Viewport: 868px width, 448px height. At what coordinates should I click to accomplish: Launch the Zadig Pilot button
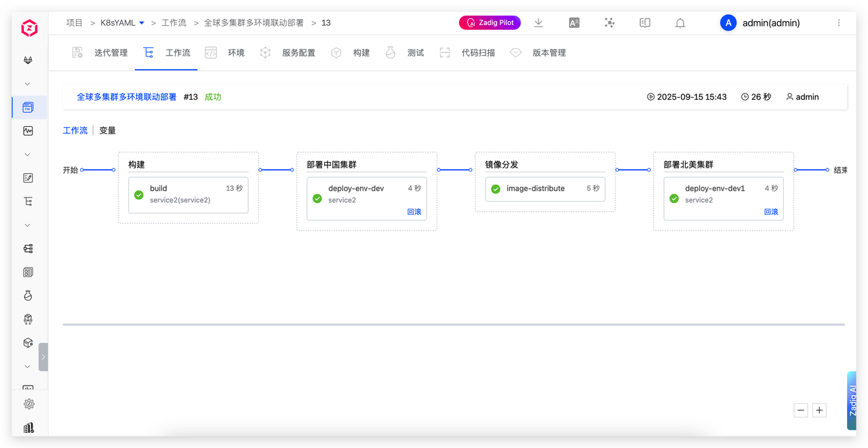pos(490,23)
